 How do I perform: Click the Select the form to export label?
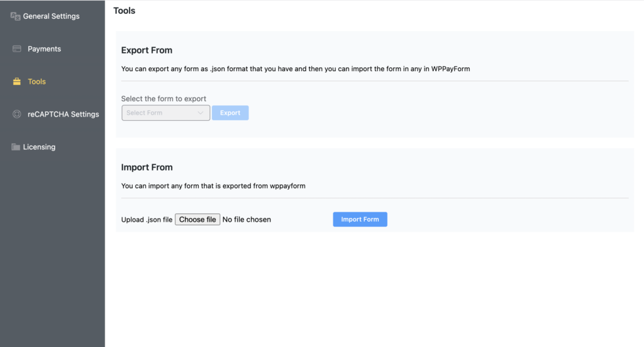coord(164,99)
